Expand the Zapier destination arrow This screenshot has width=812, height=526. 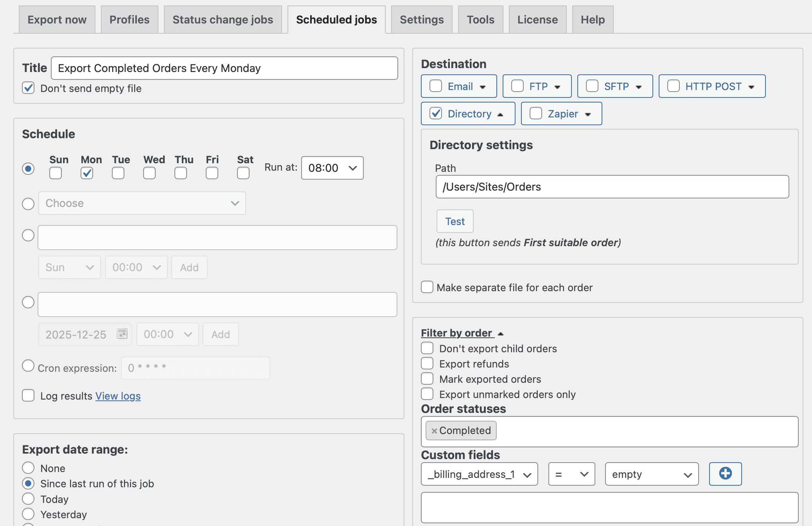(587, 114)
